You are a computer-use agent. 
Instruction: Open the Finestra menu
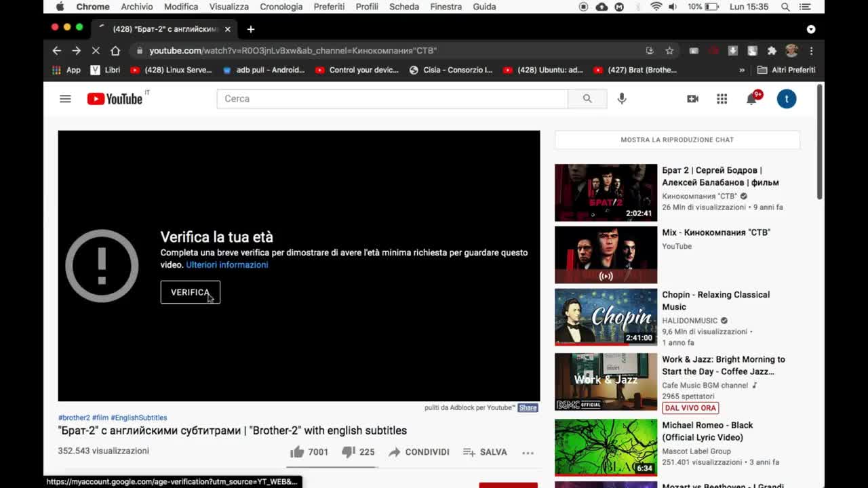446,7
